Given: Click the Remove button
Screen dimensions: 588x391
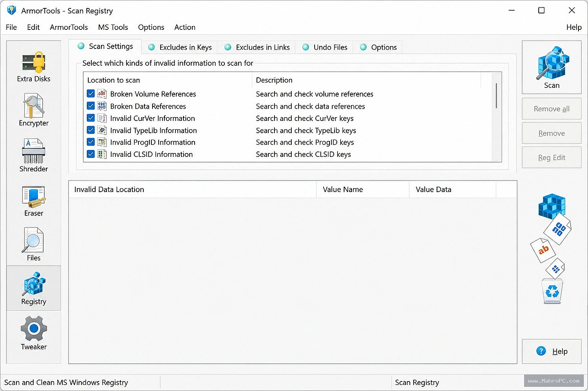Looking at the screenshot, I should pos(551,133).
